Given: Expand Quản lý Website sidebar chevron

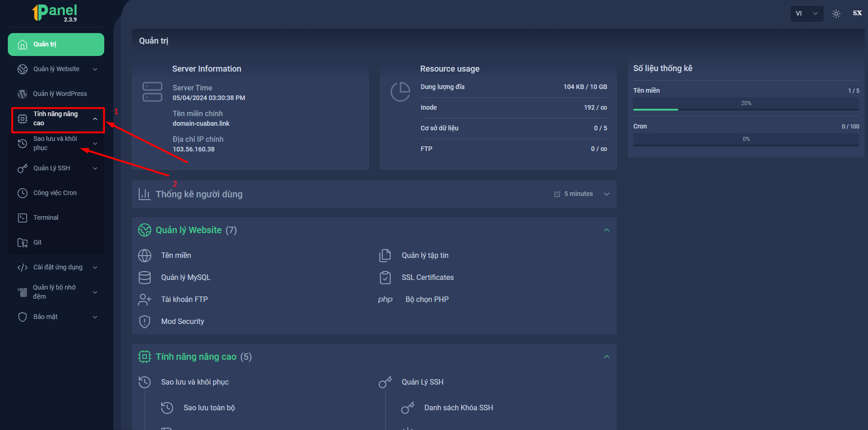Looking at the screenshot, I should click(x=95, y=69).
